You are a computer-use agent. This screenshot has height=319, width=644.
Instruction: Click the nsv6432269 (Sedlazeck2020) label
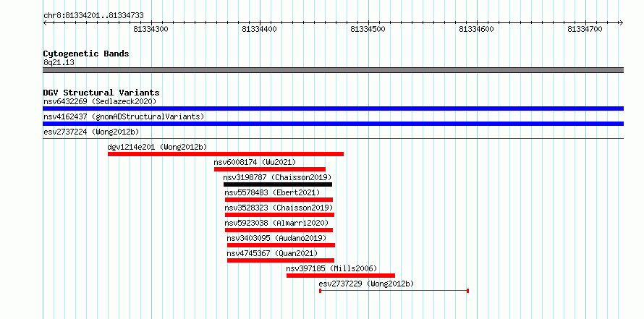[x=100, y=101]
